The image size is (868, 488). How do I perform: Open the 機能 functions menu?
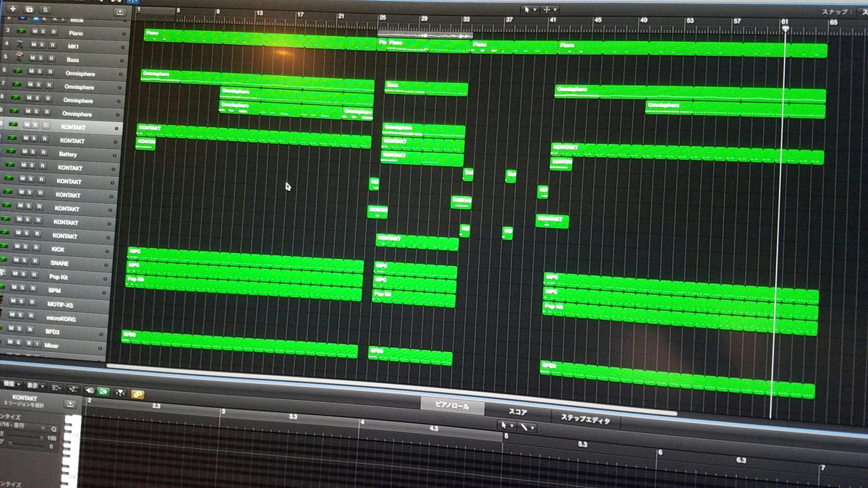point(11,384)
